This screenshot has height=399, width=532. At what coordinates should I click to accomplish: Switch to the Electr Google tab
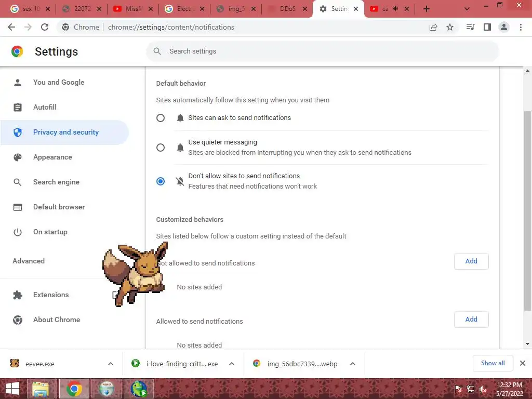tap(183, 9)
